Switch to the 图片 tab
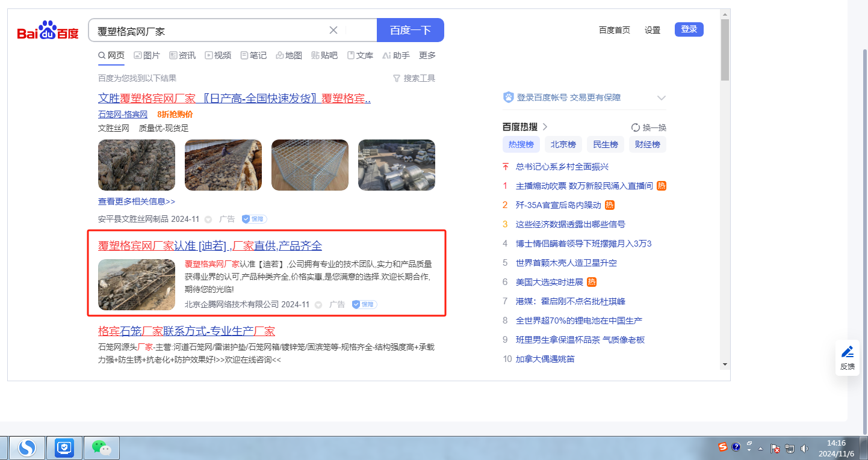 [x=147, y=55]
